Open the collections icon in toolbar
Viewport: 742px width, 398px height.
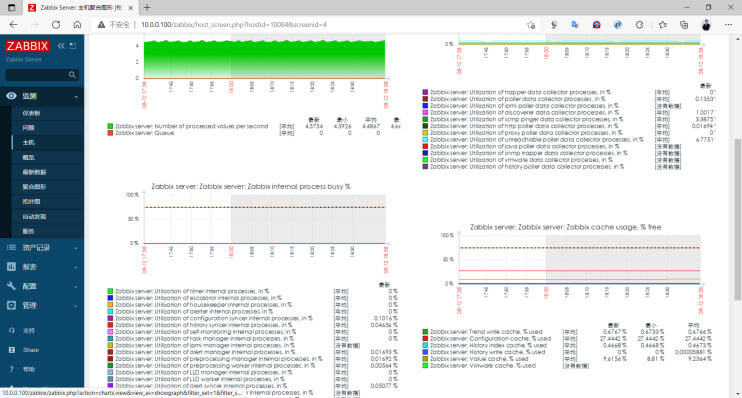pos(684,25)
